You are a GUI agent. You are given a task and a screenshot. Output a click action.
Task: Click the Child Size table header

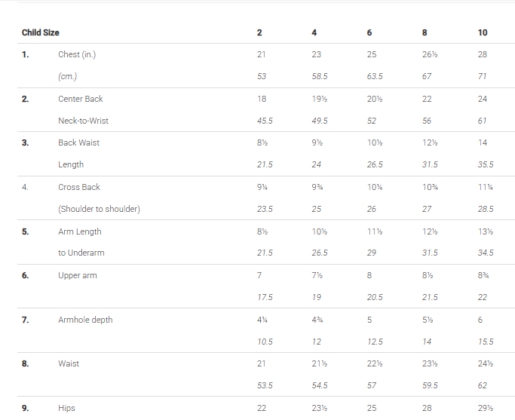coord(41,32)
